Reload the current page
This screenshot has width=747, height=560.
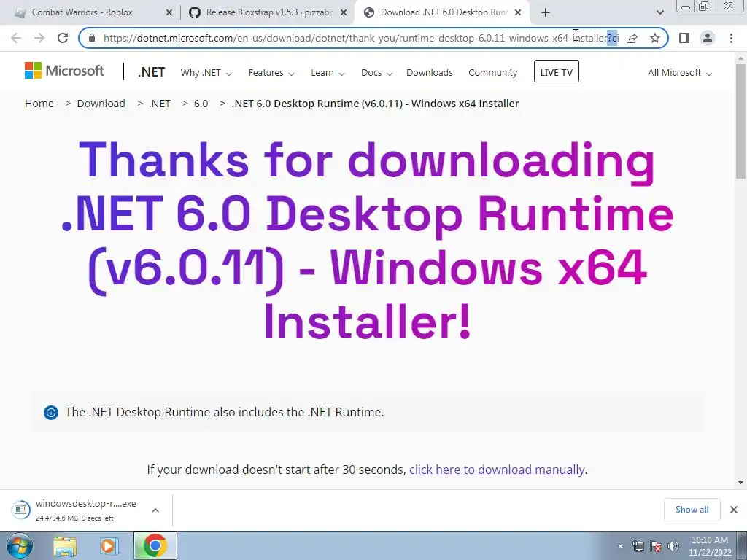tap(63, 38)
